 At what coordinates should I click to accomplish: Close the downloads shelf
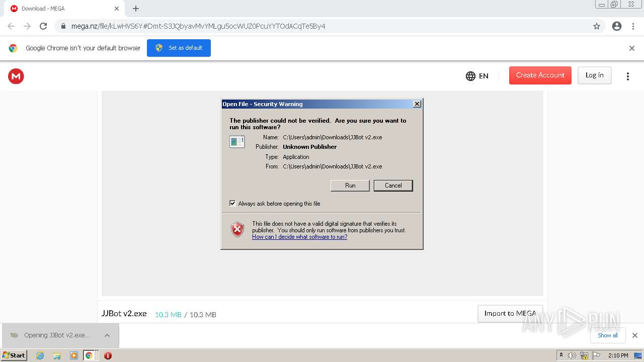635,335
